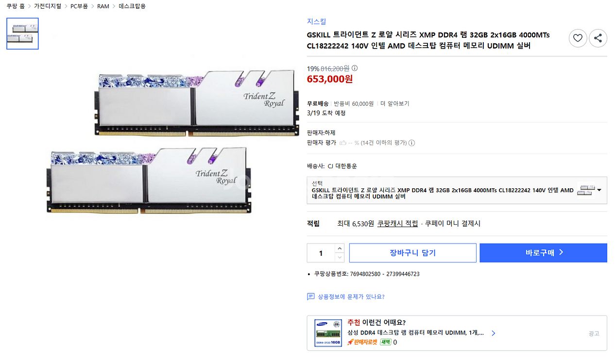Open the recommended Samsung product arrow
Screen dimensions: 616x364
(x=493, y=333)
